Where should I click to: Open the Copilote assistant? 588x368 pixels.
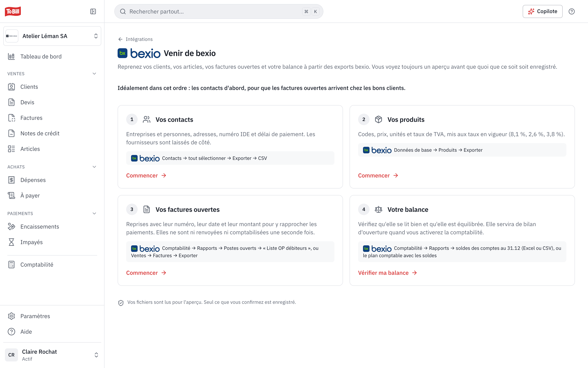coord(542,11)
